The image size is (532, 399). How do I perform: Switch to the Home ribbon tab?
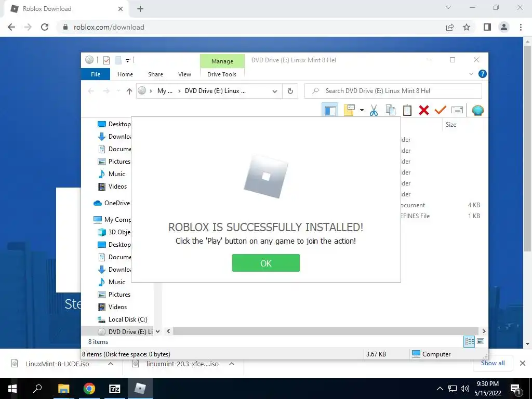[125, 74]
